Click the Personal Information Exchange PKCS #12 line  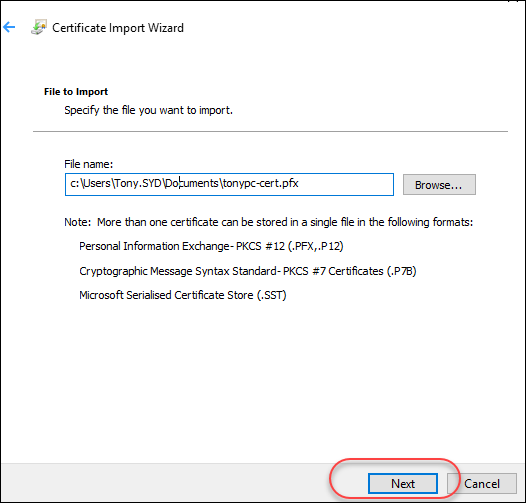(211, 246)
